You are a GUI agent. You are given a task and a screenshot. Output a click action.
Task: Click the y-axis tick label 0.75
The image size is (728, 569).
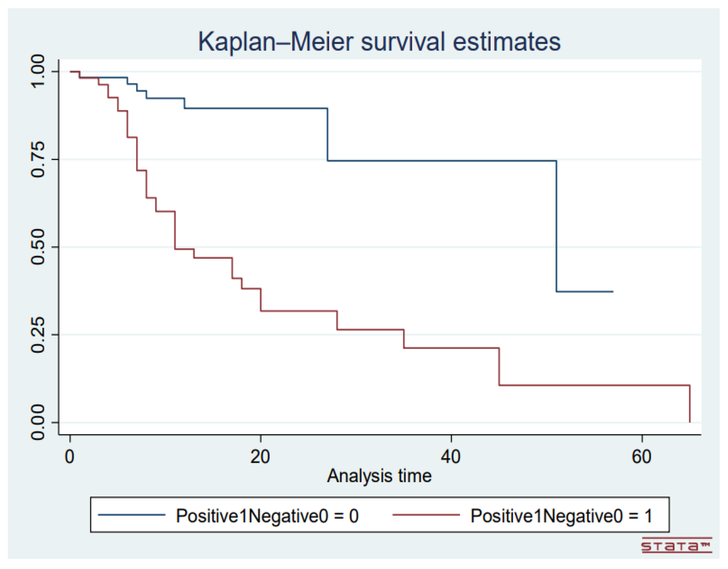point(38,159)
